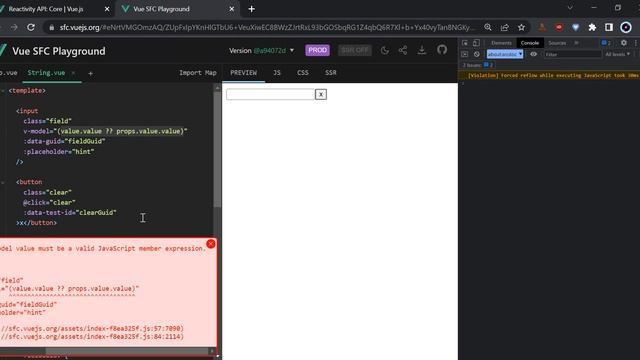Open the DevTools Console tab
640x360 pixels.
point(530,43)
